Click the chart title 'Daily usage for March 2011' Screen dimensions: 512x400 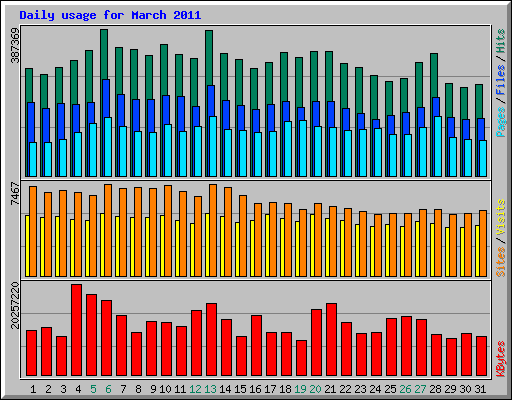pos(110,15)
